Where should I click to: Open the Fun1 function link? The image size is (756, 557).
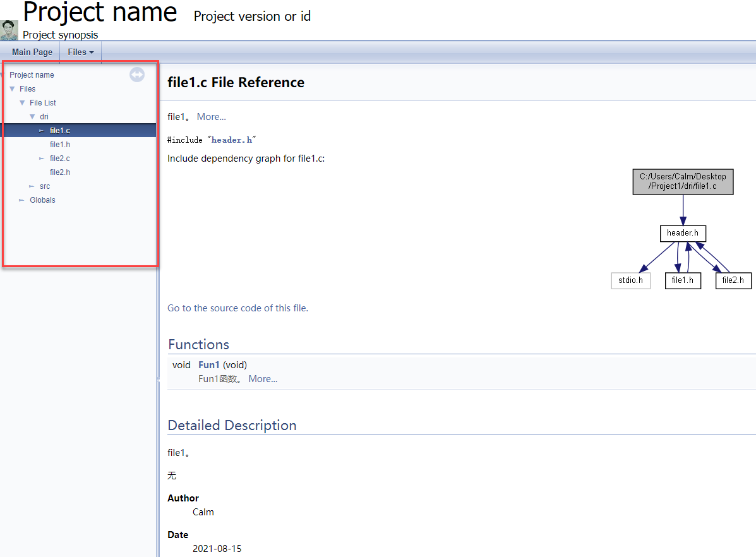click(209, 365)
